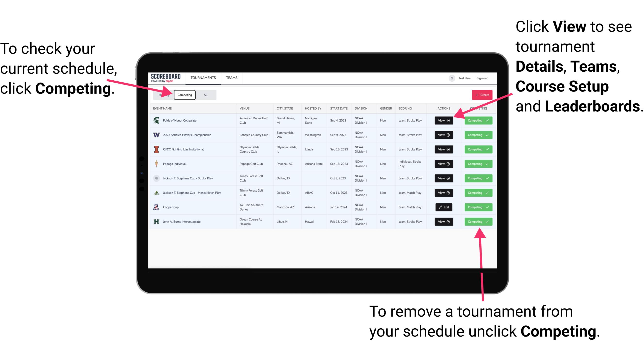Select the Tournaments menu item
Viewport: 644px width, 346px height.
(203, 77)
